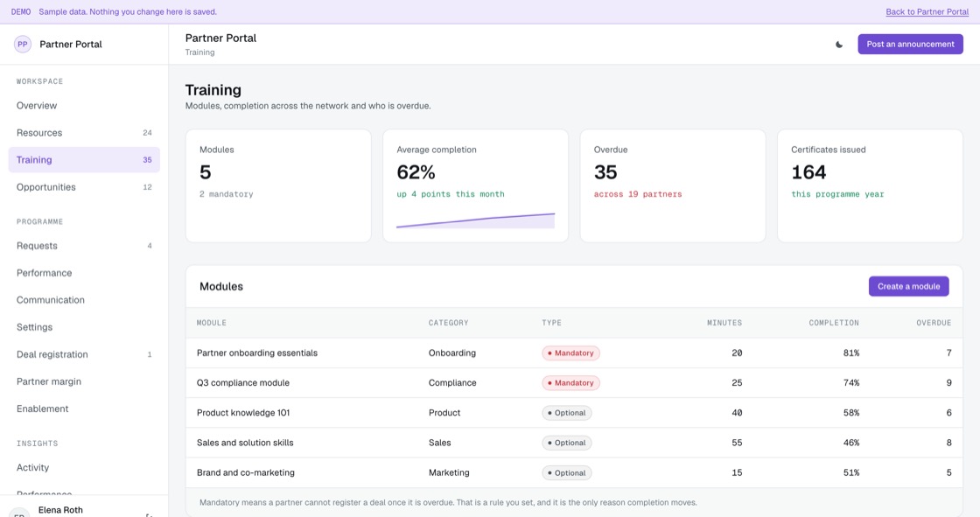Screen dimensions: 980x517
Task: Select the Partner onboarding essentials module name
Action: (257, 353)
